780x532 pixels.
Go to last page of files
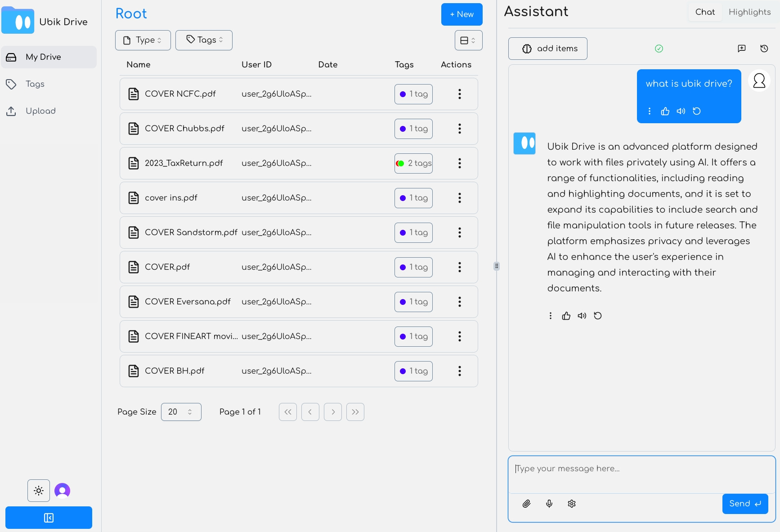355,412
